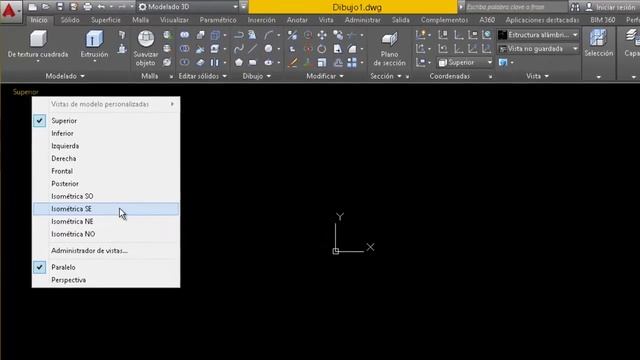Expand the Editar sólidos panel

point(202,76)
